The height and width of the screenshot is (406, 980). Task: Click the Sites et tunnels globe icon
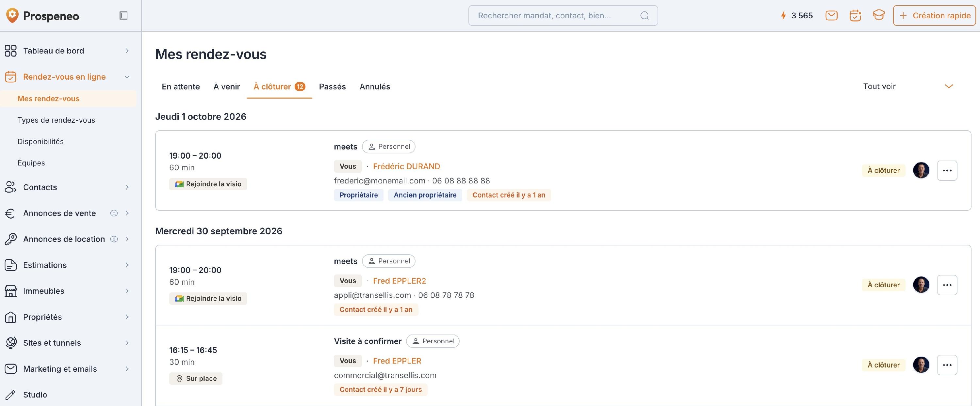pyautogui.click(x=11, y=343)
